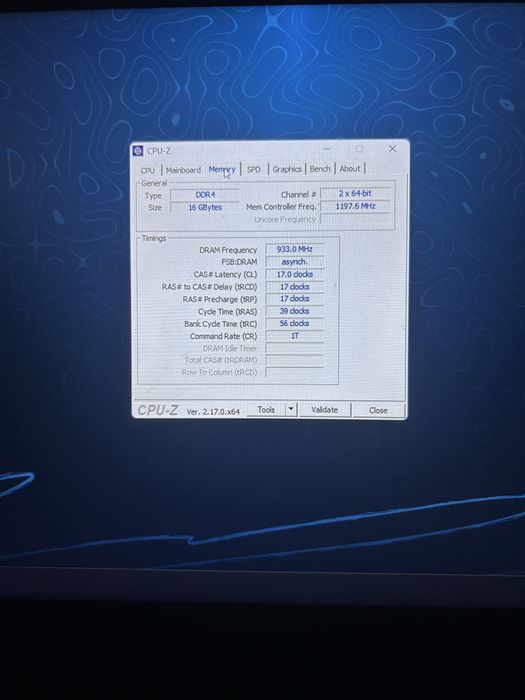Select the 17.0 clocks CAS latency value
Screen dimensions: 525x700
pos(295,274)
